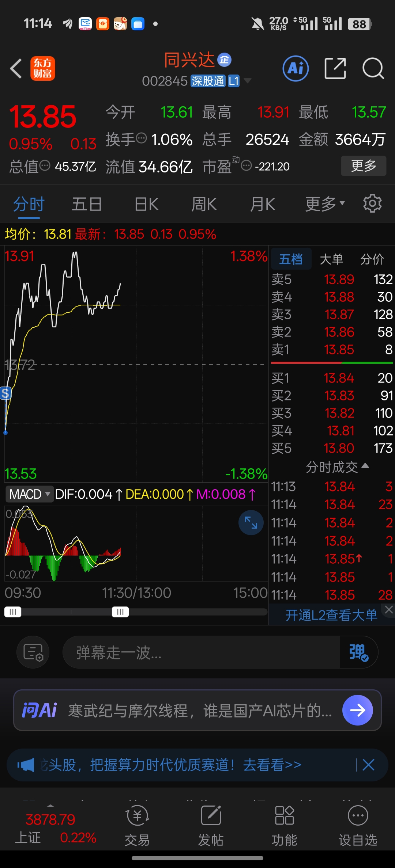The width and height of the screenshot is (395, 868).
Task: Tap the muted notification bell status icon
Action: [x=257, y=24]
